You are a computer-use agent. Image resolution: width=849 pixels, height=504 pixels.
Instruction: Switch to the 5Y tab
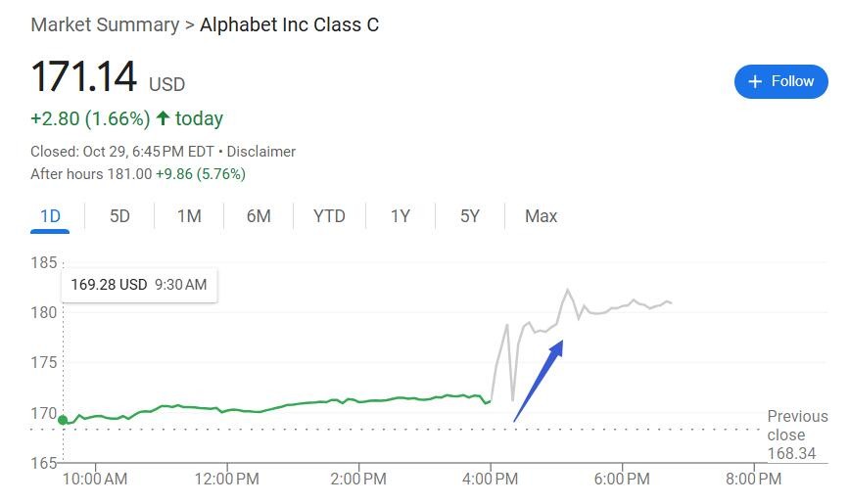[470, 216]
